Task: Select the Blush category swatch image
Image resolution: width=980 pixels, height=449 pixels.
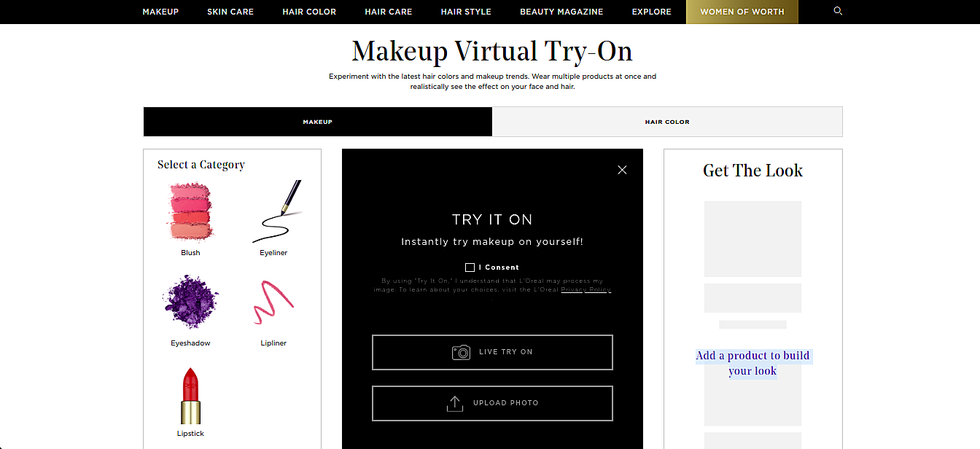Action: pos(190,212)
